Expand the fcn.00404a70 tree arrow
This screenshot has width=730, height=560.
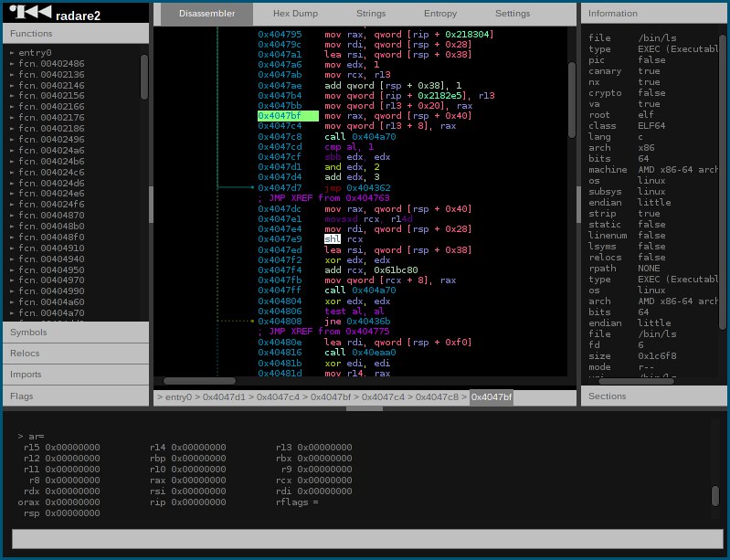click(12, 313)
